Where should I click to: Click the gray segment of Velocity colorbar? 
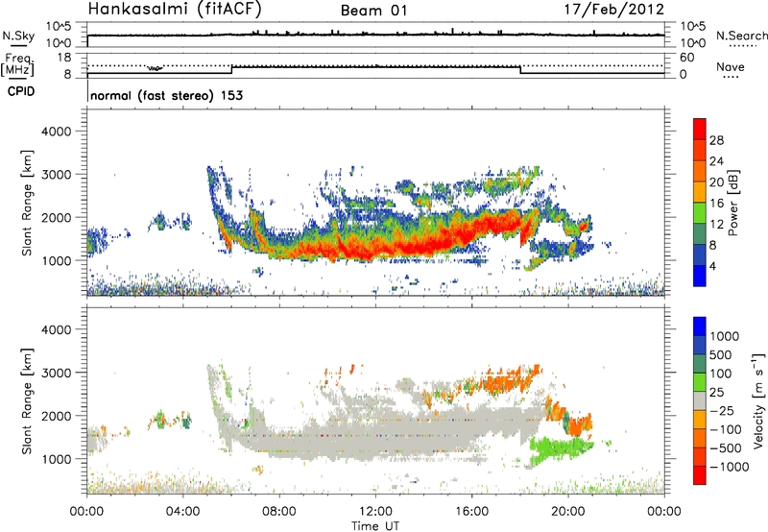point(700,400)
